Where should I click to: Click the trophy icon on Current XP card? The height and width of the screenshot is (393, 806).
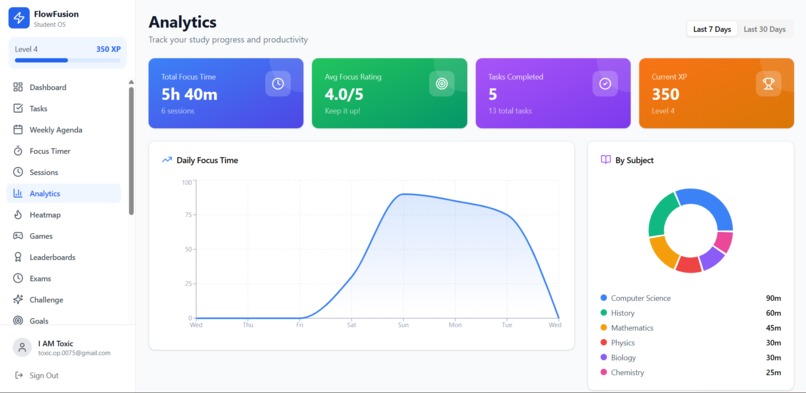click(x=768, y=84)
